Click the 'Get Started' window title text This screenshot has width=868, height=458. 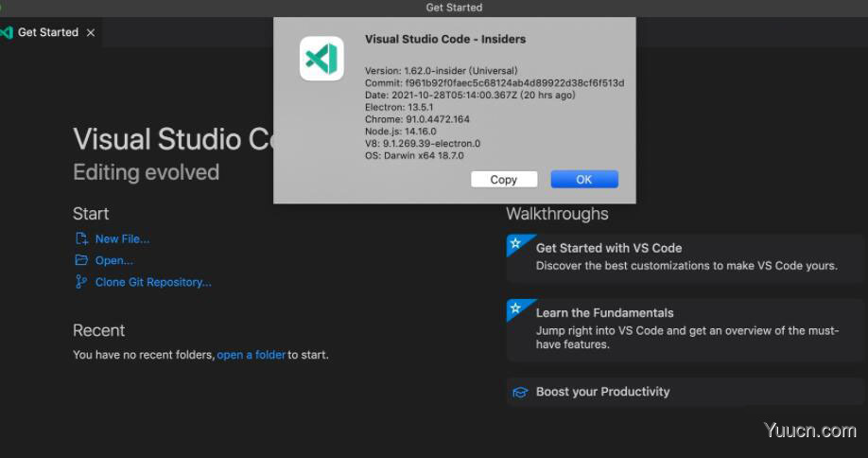click(454, 8)
